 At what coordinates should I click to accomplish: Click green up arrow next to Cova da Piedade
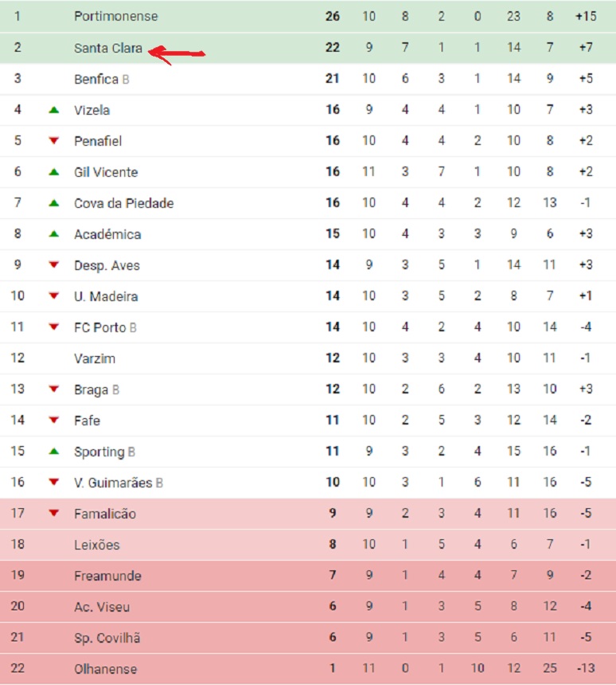(53, 202)
